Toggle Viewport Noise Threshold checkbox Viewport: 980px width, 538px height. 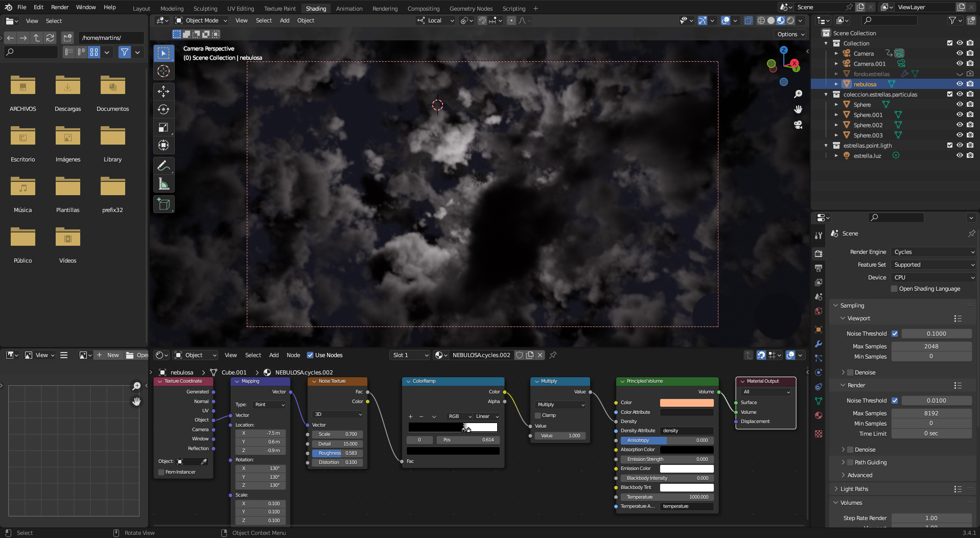pyautogui.click(x=895, y=334)
